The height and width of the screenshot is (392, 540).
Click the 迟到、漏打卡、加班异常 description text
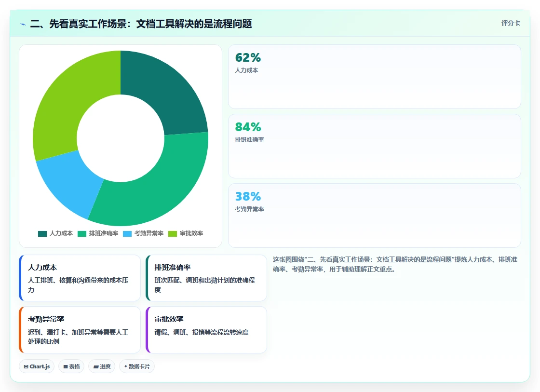coord(78,337)
